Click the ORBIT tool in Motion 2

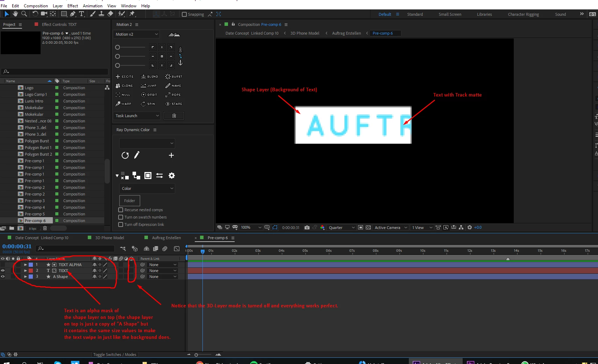[149, 95]
